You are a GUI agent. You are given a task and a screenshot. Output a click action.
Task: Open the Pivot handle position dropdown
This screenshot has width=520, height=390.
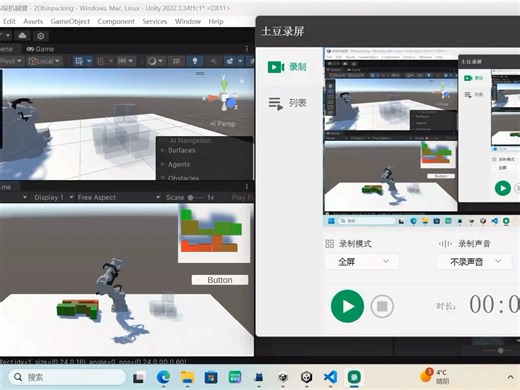point(11,61)
